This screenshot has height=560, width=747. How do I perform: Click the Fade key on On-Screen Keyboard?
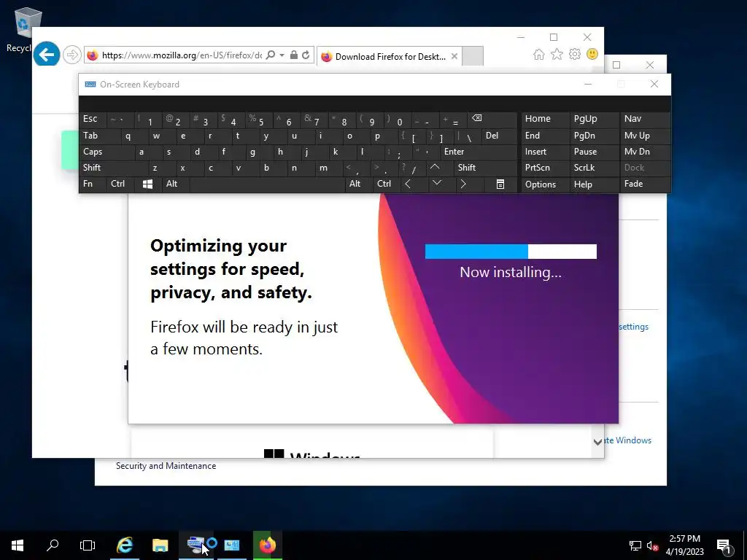[x=645, y=184]
